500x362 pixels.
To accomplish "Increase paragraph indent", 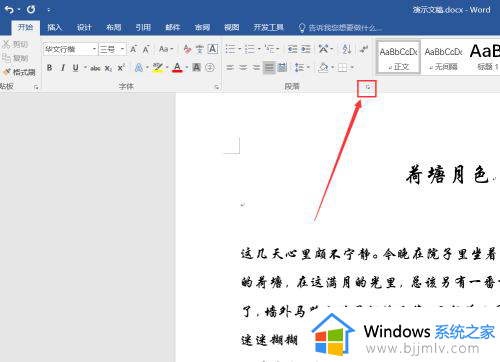I will [306, 49].
